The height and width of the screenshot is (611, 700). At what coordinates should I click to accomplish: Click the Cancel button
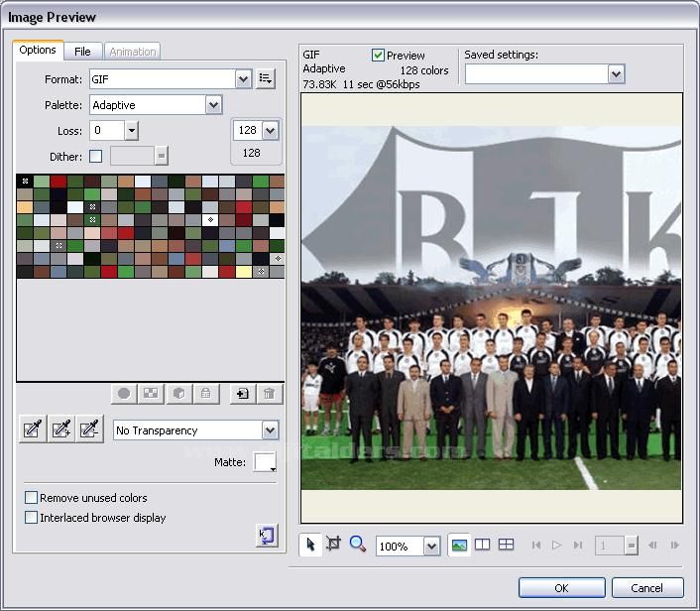tap(647, 588)
